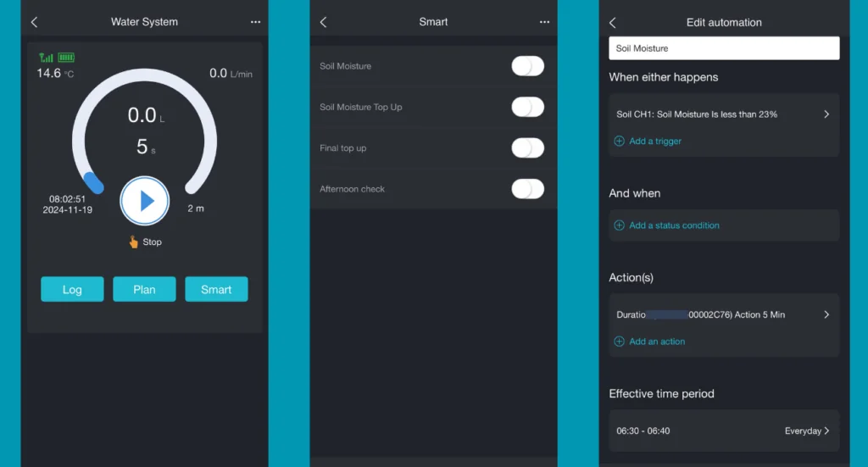Turn on the Final top up toggle
Image resolution: width=868 pixels, height=467 pixels.
pyautogui.click(x=527, y=148)
